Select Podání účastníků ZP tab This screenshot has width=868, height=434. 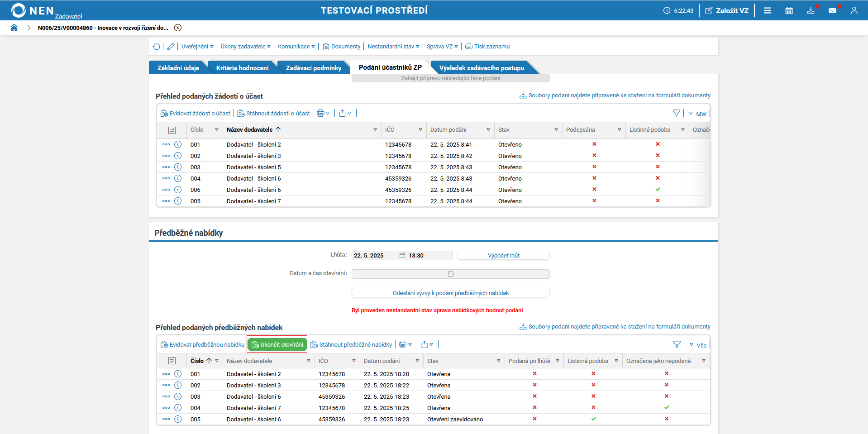[x=390, y=67]
